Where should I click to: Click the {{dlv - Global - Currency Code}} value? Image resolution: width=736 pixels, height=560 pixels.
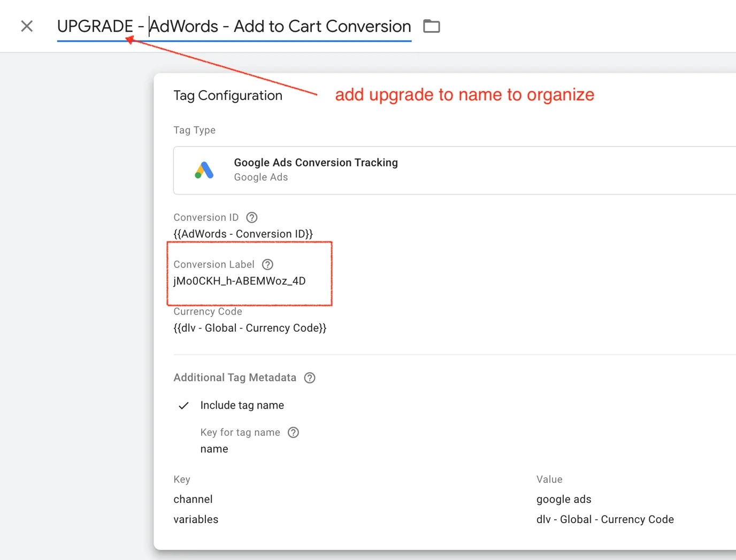coord(250,328)
